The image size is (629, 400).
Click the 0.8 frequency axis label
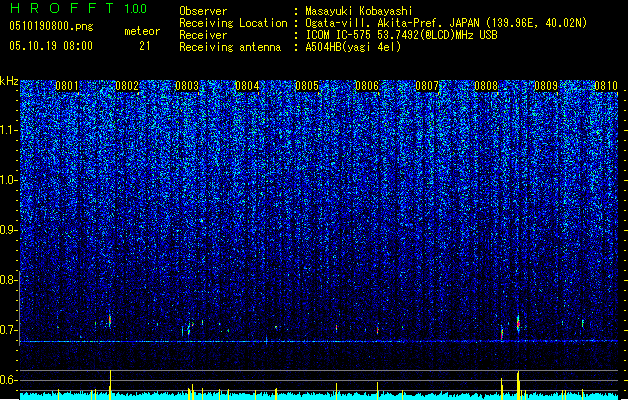pos(9,280)
